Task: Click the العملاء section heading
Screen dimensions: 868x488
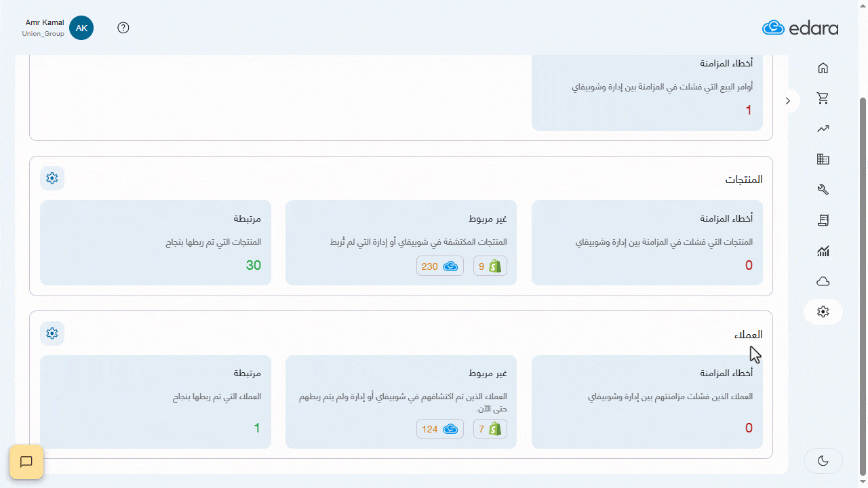Action: pyautogui.click(x=748, y=335)
